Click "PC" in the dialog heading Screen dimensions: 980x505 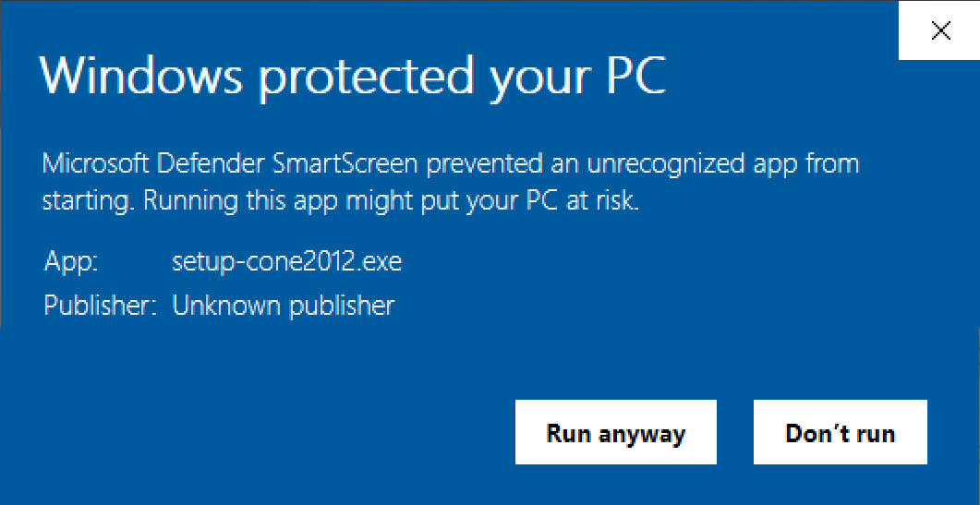click(635, 77)
